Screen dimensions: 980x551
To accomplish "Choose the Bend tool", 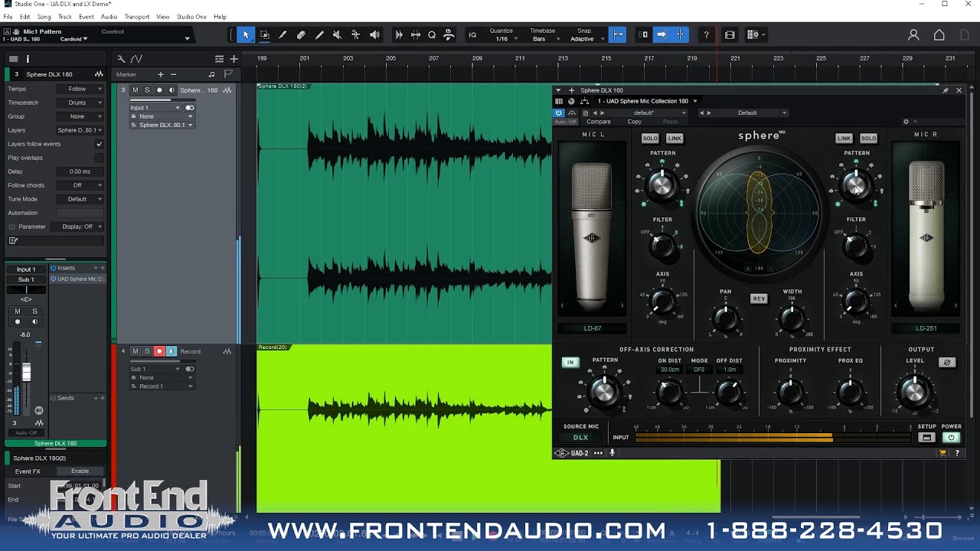I will (x=355, y=34).
